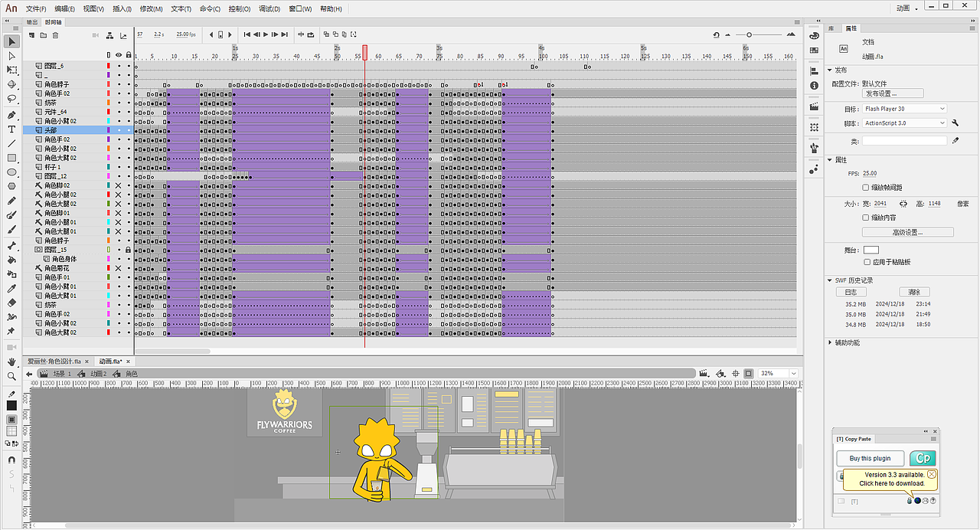
Task: Select the Paint Bucket tool
Action: 11,260
